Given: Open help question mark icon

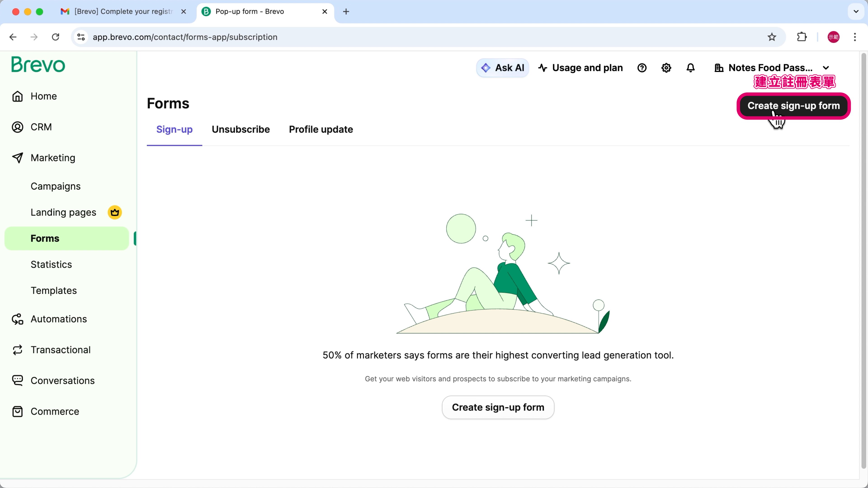Looking at the screenshot, I should coord(642,68).
